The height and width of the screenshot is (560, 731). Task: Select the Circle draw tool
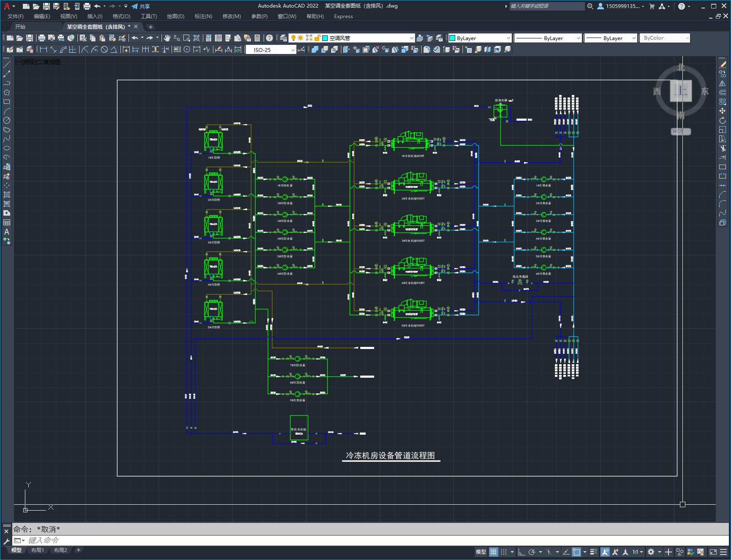7,120
